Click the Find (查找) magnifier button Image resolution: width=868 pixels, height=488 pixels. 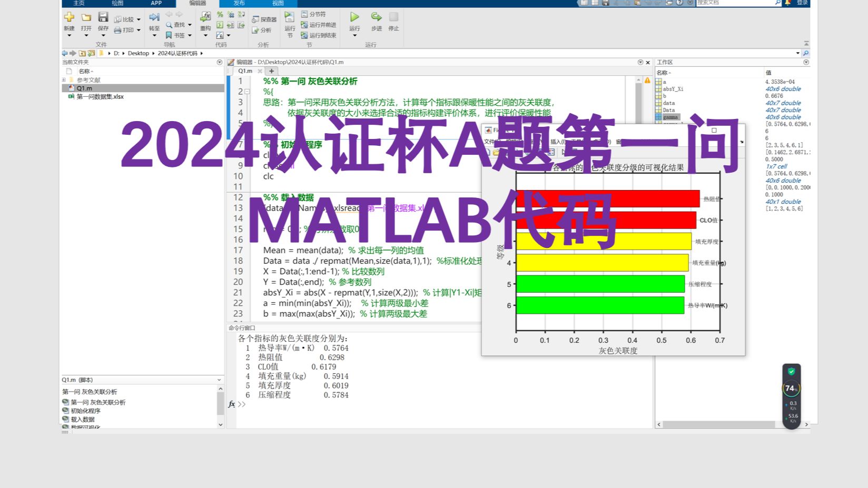click(x=175, y=25)
